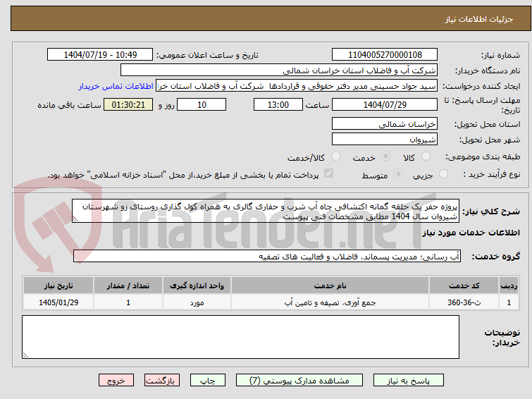Click the شهر محل تحویل field شیروان
Image resolution: width=532 pixels, height=399 pixels.
(x=385, y=139)
